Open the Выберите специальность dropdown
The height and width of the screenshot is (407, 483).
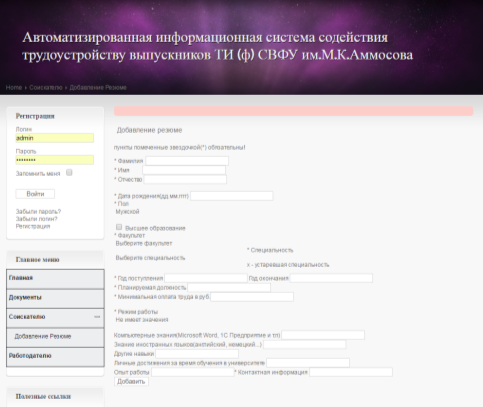(x=150, y=258)
